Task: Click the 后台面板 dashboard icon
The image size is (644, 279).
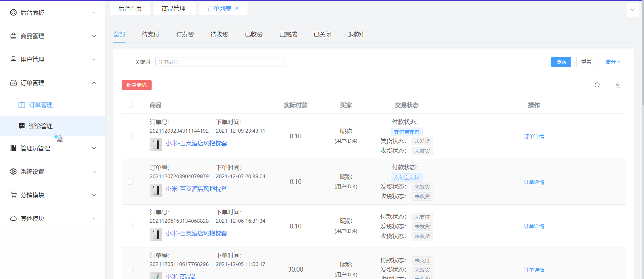Action: pos(13,12)
